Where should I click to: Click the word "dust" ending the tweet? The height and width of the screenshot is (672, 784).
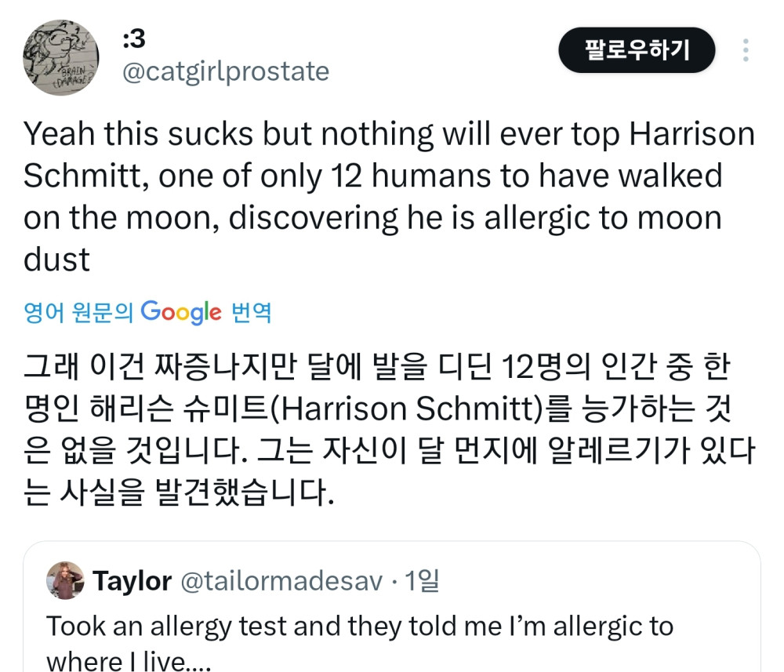(x=57, y=260)
